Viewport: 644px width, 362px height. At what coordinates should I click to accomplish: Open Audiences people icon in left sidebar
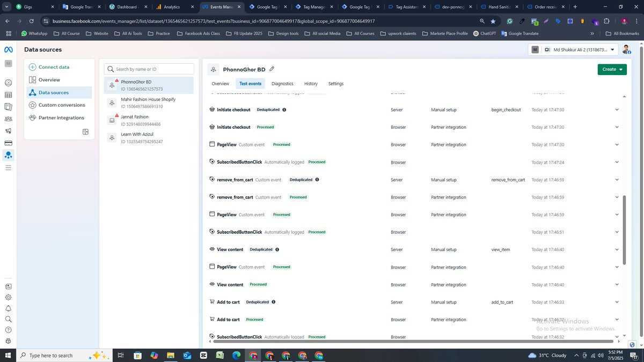point(8,119)
